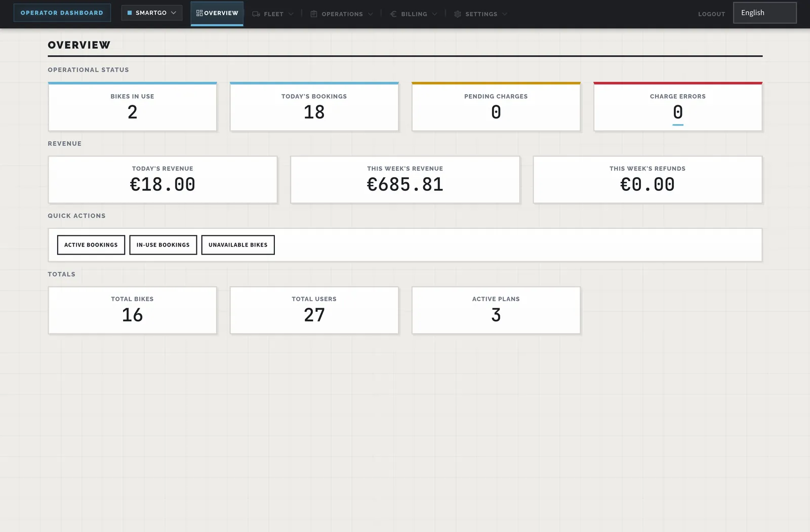Viewport: 810px width, 532px height.
Task: Click the Today's Revenue €18.00 value
Action: pyautogui.click(x=163, y=185)
